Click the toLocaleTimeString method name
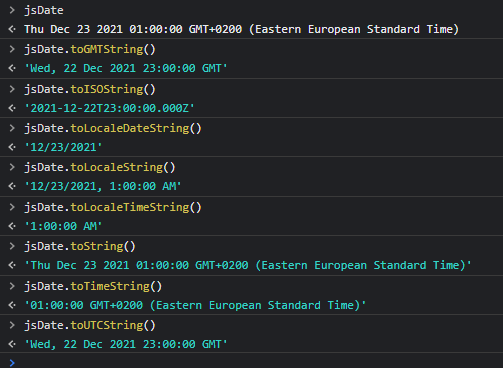 [130, 207]
